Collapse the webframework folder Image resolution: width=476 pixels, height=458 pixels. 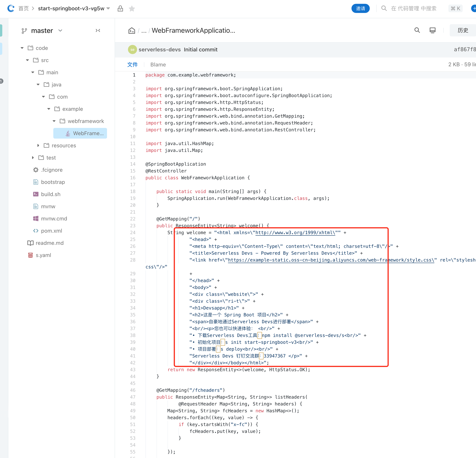[x=54, y=121]
